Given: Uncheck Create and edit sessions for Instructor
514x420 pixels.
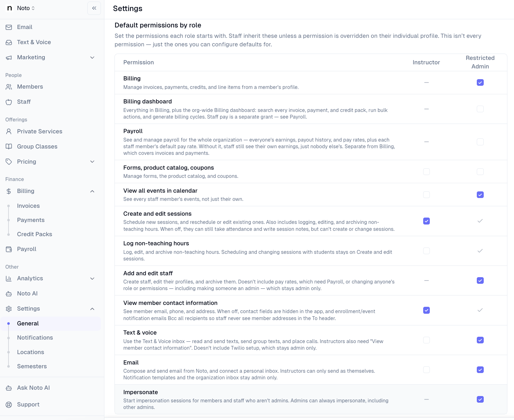Looking at the screenshot, I should (426, 221).
